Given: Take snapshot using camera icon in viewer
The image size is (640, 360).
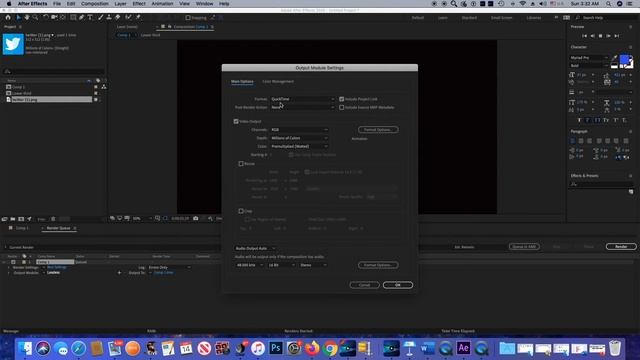Looking at the screenshot, I should (x=196, y=219).
